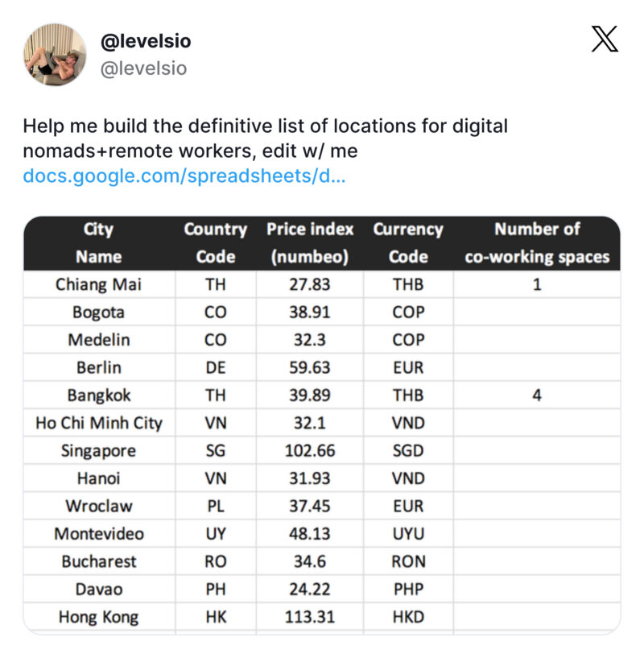Click the Country Code column header
This screenshot has height=658, width=644.
click(x=215, y=242)
